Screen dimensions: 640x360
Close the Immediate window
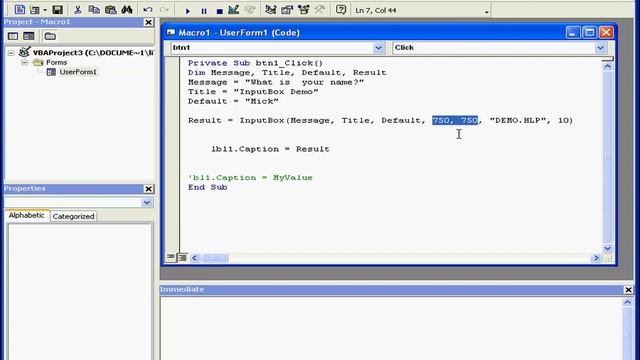pos(629,290)
